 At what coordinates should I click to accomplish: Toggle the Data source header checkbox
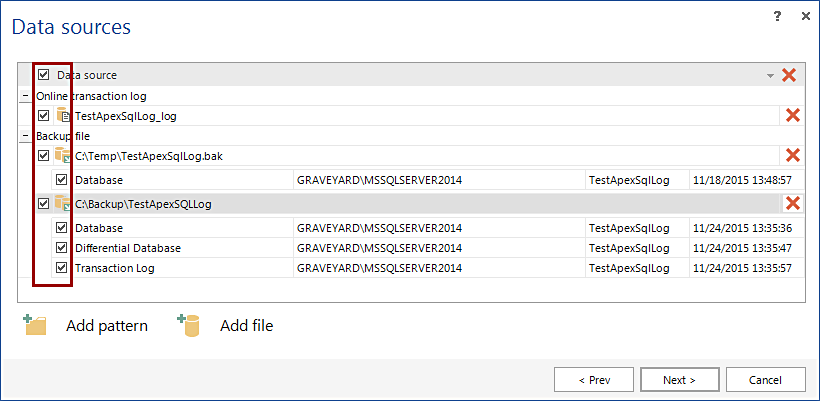pos(43,75)
